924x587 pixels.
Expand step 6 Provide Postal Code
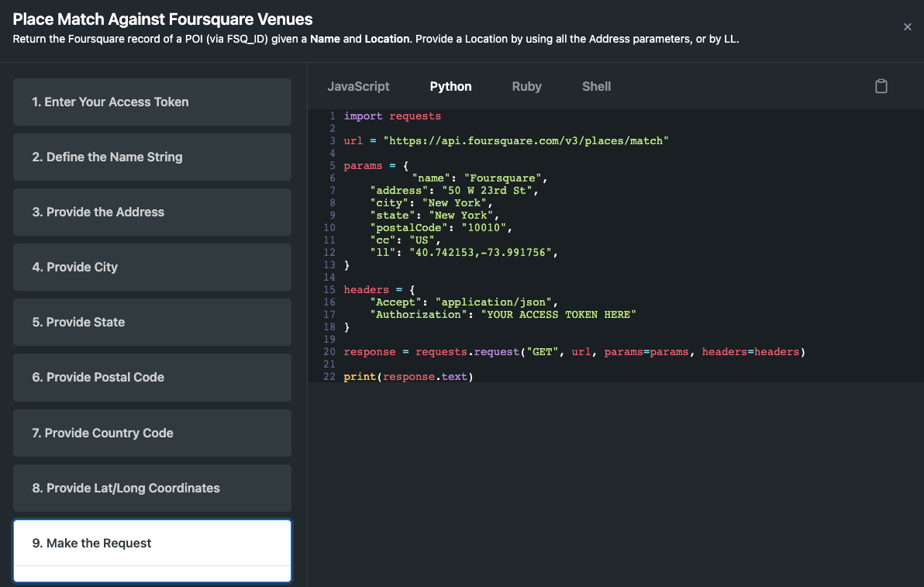(x=152, y=377)
